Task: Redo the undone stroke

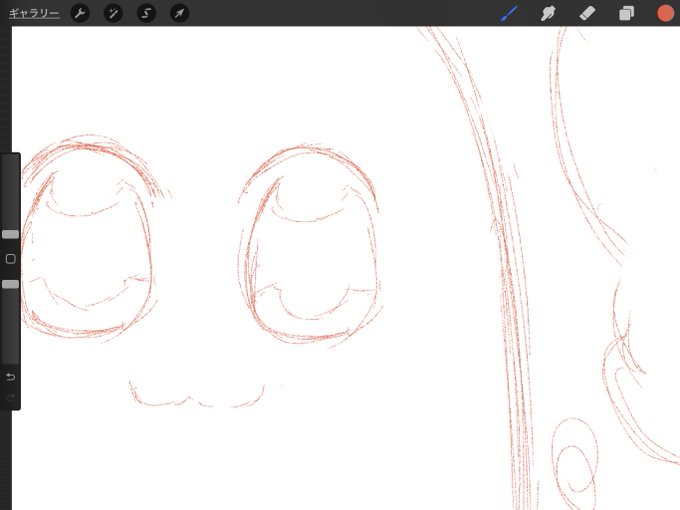Action: 10,398
